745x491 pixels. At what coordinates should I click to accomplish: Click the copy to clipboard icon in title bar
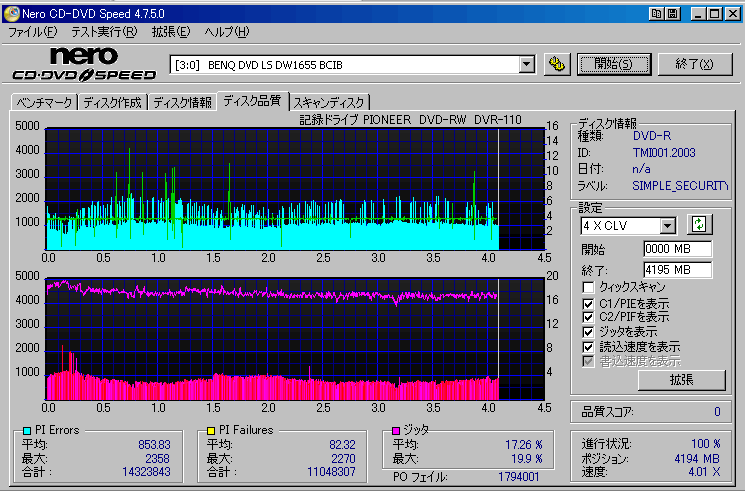pos(656,13)
